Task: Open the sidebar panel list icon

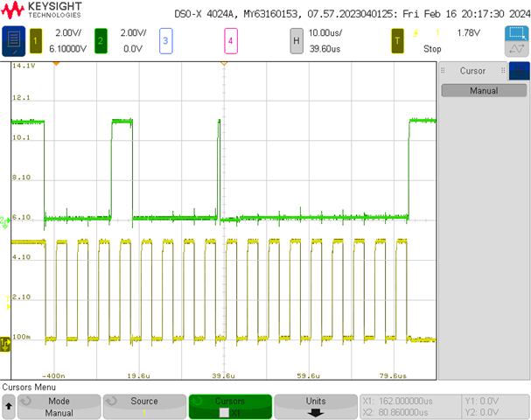Action: tap(519, 71)
